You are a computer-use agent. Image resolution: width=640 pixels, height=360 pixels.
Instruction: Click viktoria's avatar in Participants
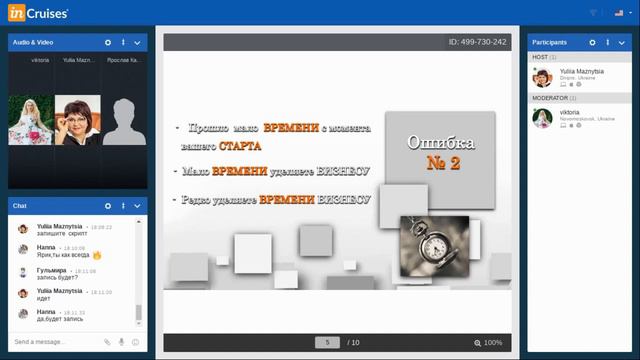click(542, 118)
